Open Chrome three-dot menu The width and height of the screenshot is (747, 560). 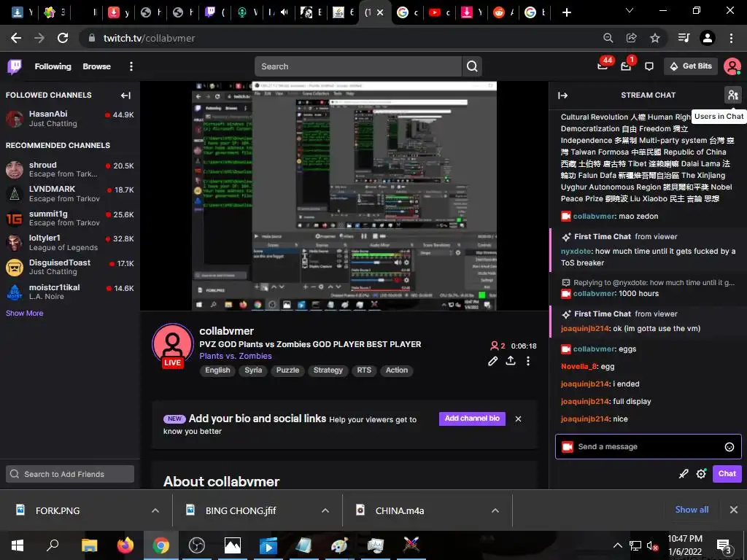pos(731,38)
